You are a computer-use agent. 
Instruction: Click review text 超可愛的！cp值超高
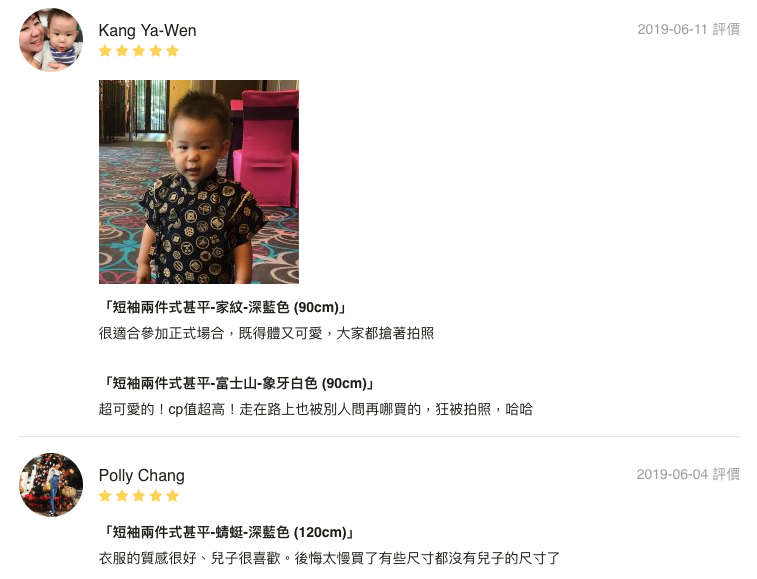(x=162, y=410)
